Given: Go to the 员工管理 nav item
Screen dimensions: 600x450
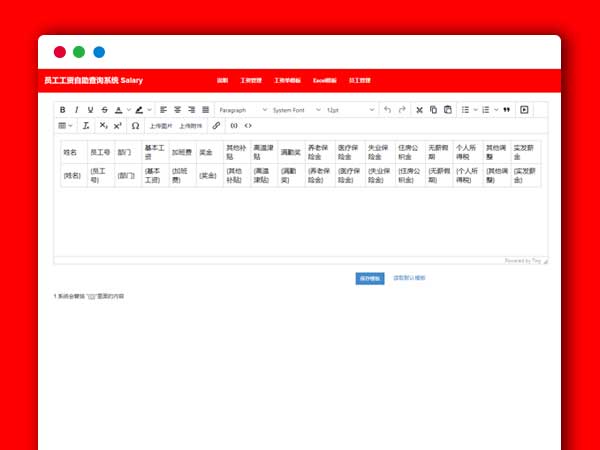Looking at the screenshot, I should point(359,80).
